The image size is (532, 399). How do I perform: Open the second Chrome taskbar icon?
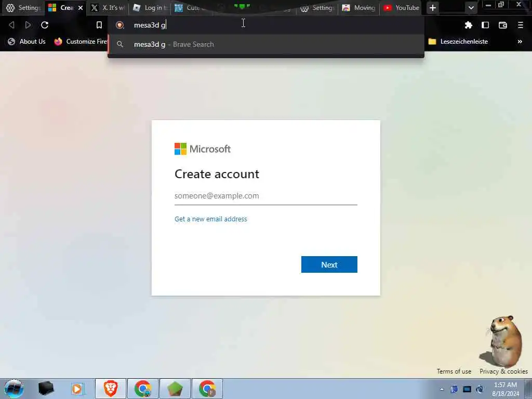click(207, 389)
